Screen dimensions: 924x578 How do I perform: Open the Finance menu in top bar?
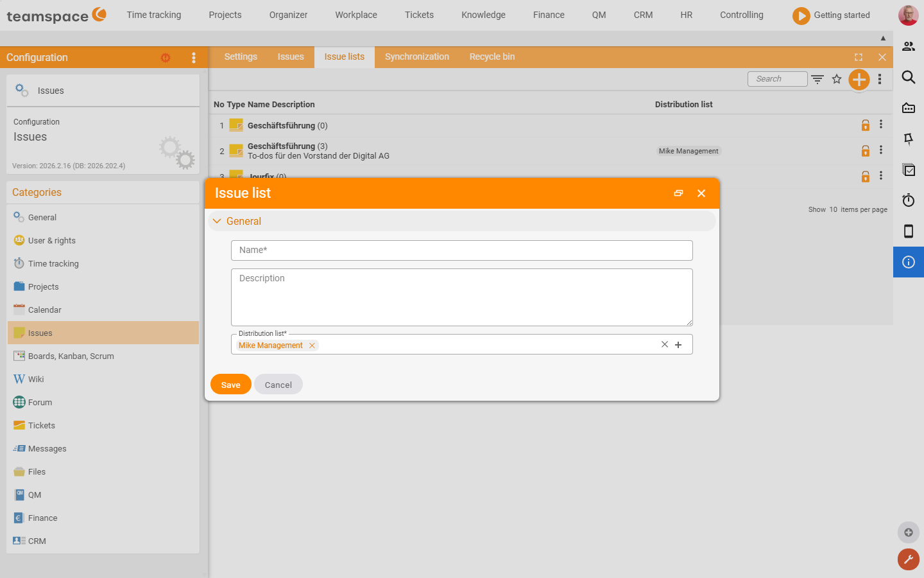tap(549, 15)
